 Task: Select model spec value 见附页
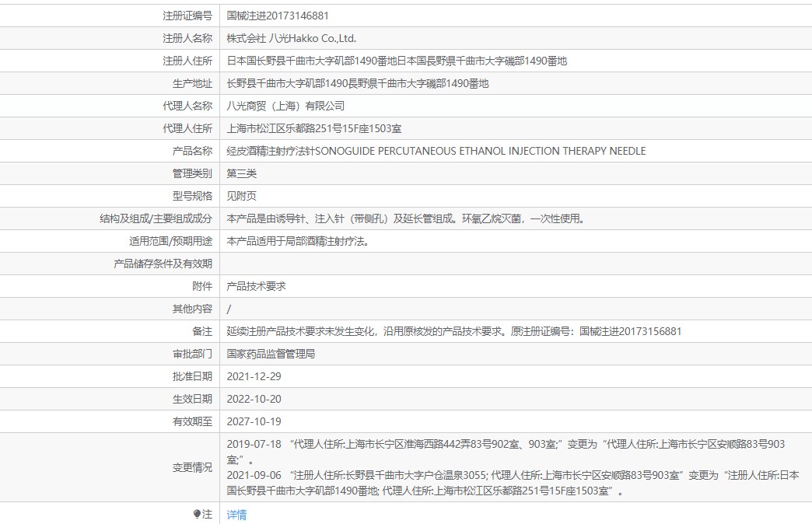[242, 196]
